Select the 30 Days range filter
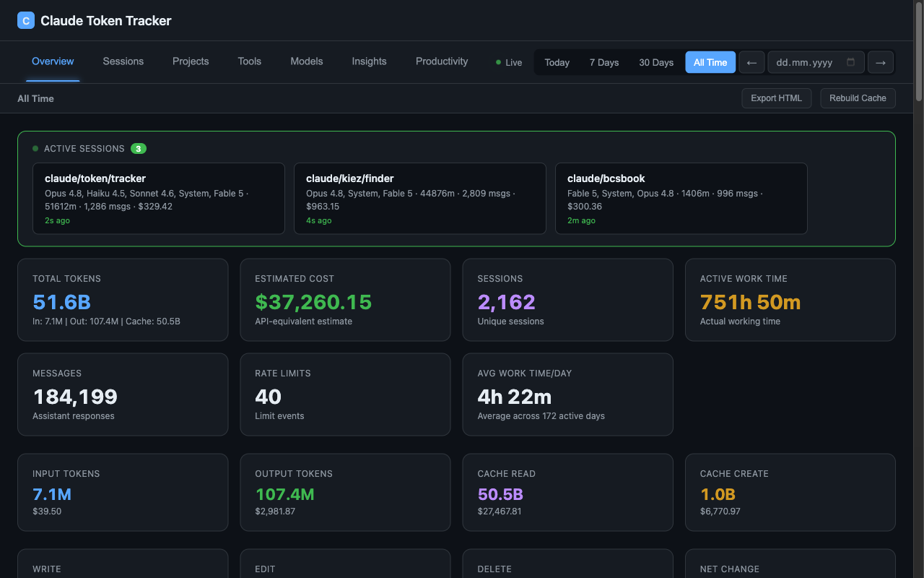This screenshot has width=924, height=578. [656, 62]
